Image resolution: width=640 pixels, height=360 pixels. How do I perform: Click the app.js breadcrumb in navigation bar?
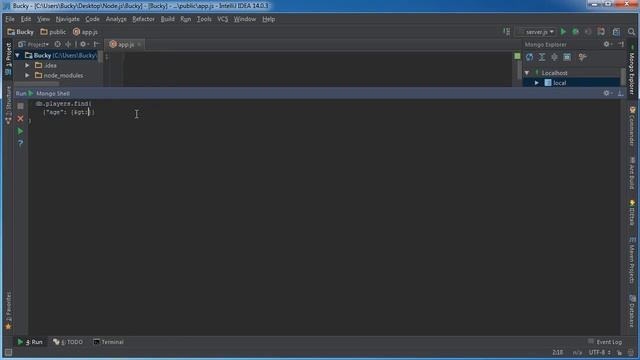(x=85, y=32)
